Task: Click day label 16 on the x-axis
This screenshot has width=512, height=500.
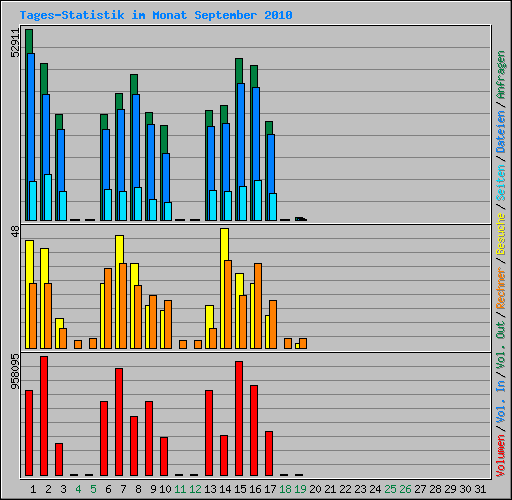Action: point(255,489)
